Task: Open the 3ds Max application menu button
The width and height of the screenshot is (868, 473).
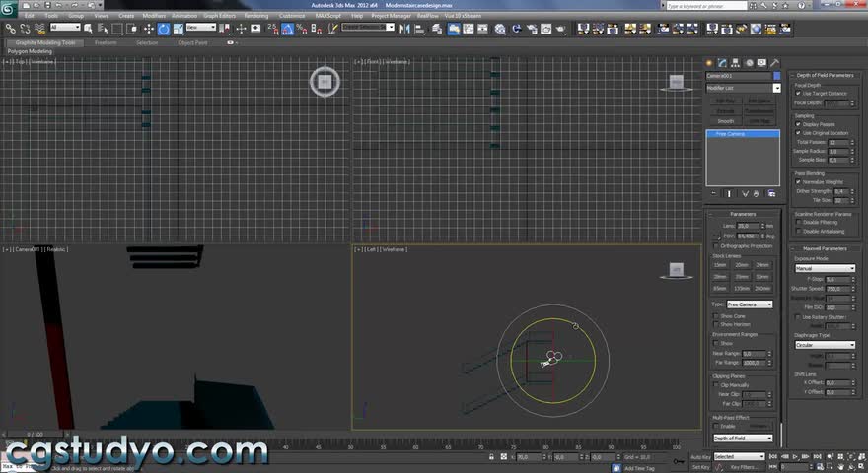Action: (x=8, y=8)
